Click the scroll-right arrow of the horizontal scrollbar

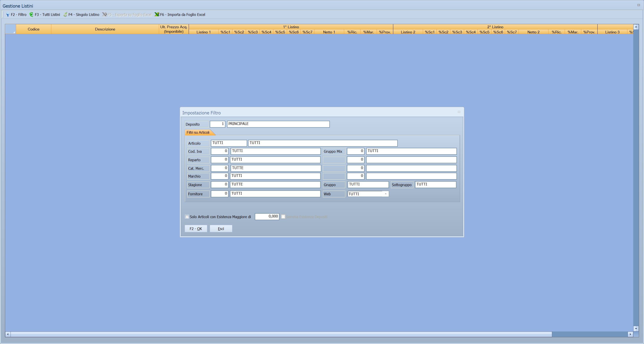[x=630, y=334]
